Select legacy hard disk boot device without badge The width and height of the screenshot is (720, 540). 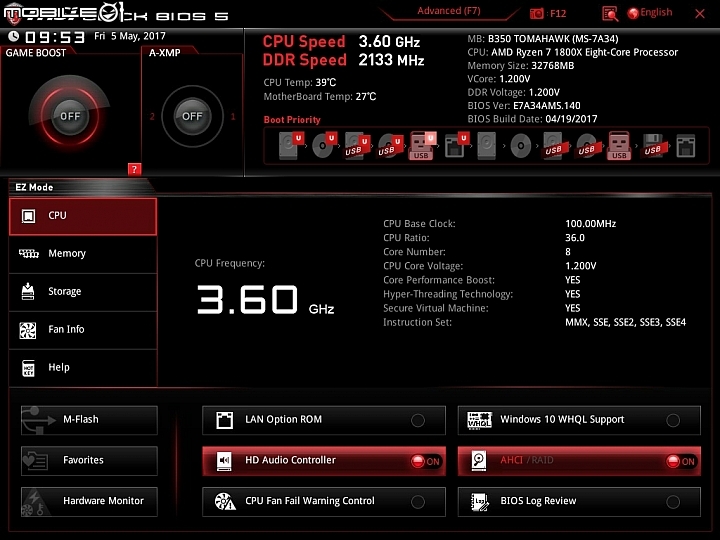487,146
